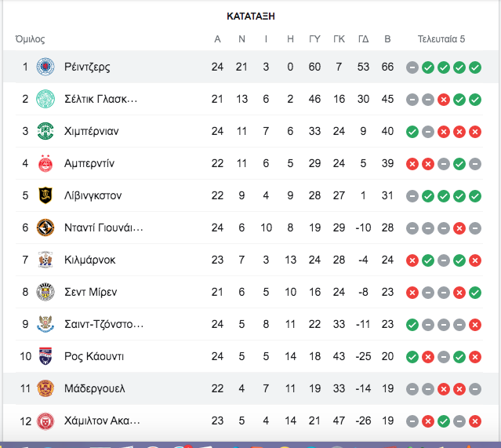Click the Motherwell club badge
Image resolution: width=501 pixels, height=448 pixels.
tap(45, 388)
